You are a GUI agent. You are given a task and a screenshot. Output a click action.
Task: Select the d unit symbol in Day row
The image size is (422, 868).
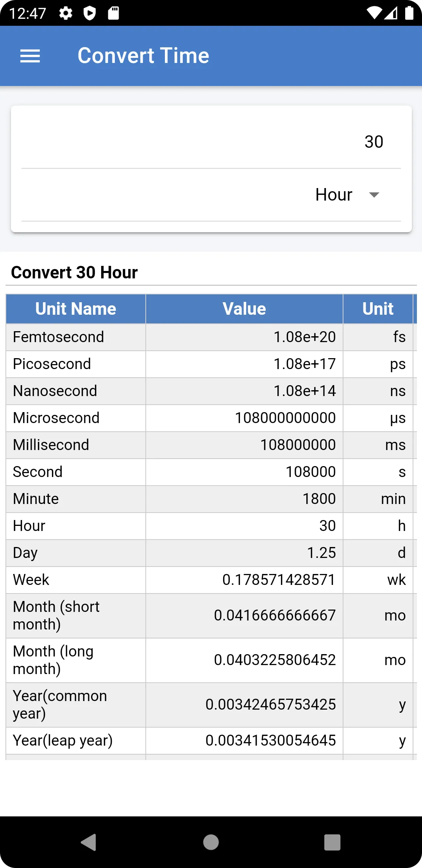(x=402, y=553)
